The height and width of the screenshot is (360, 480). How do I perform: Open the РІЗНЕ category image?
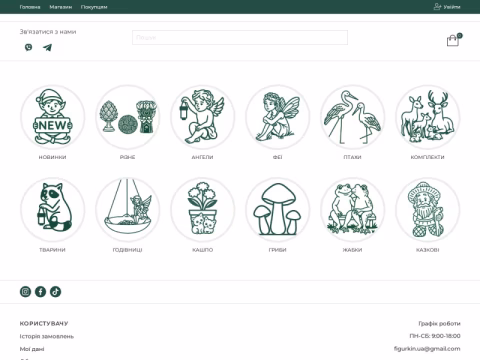(x=127, y=117)
